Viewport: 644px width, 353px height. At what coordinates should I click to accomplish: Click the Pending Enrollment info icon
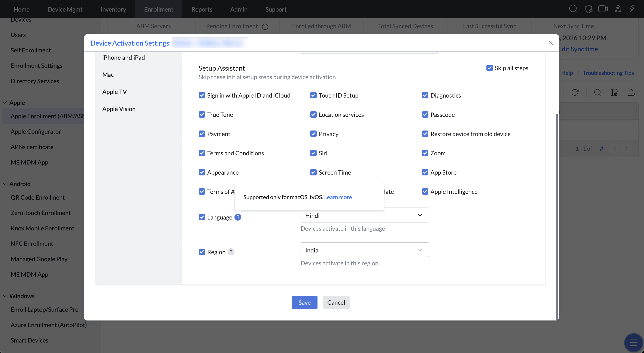click(x=265, y=27)
